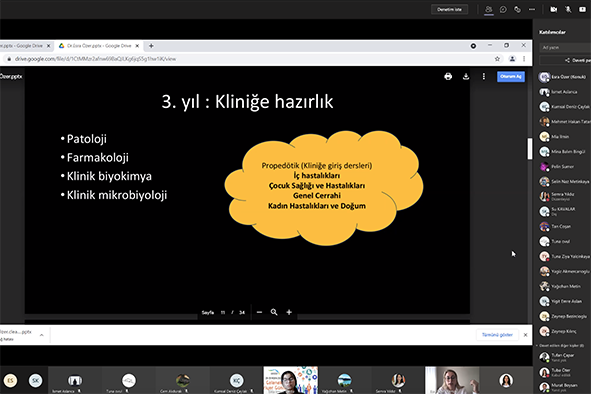Open more actions ellipsis in meeting toolbar
This screenshot has width=591, height=394.
click(x=531, y=9)
